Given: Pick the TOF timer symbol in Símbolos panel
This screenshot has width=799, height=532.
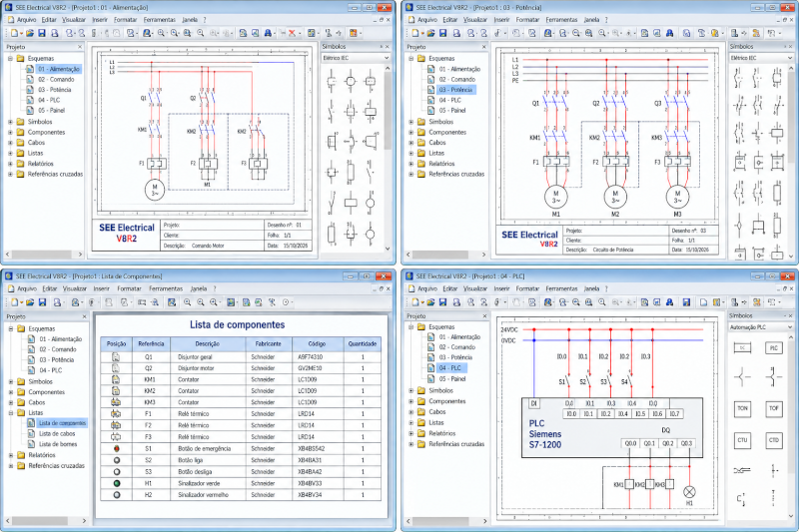Looking at the screenshot, I should pos(773,409).
